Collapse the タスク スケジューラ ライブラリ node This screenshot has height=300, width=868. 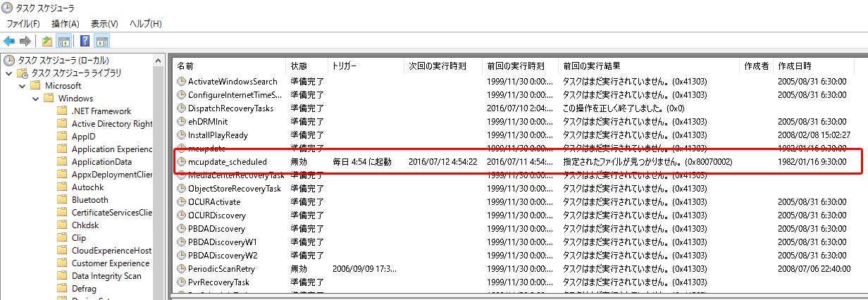point(8,73)
